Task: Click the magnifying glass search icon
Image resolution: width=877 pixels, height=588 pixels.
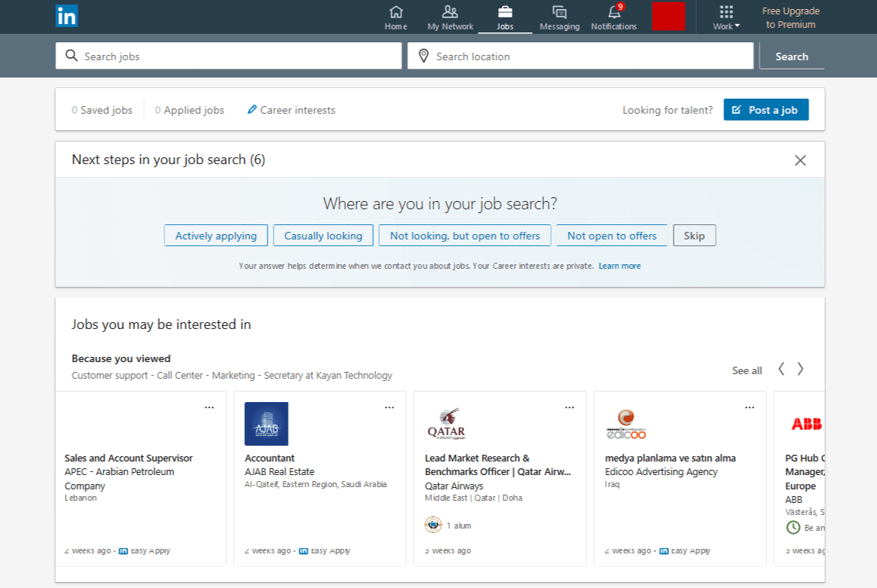Action: pos(72,55)
